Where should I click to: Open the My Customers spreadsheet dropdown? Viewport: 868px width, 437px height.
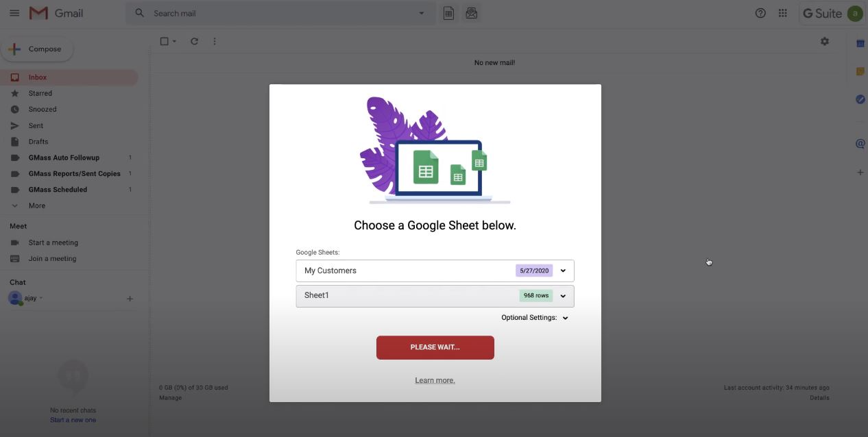pyautogui.click(x=435, y=271)
